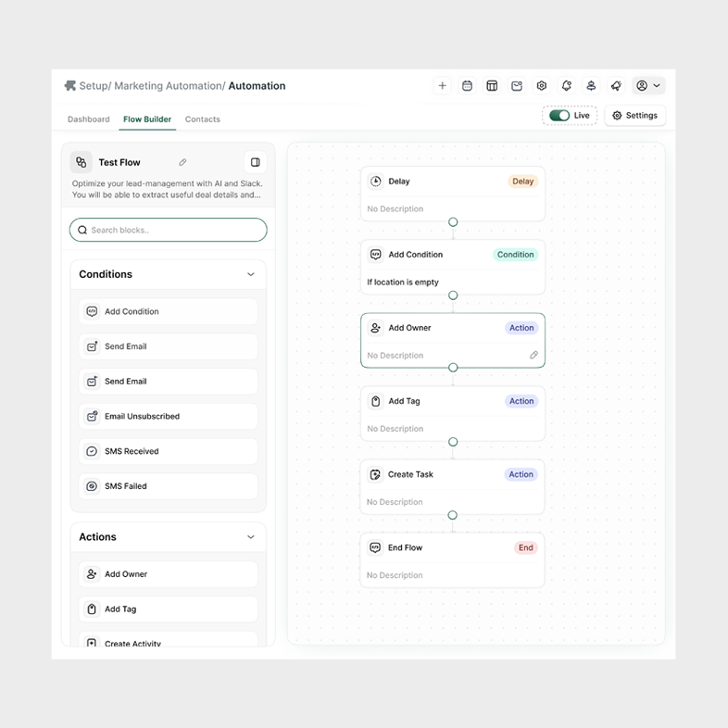The width and height of the screenshot is (728, 728).
Task: Open the calendar icon in header
Action: click(468, 86)
